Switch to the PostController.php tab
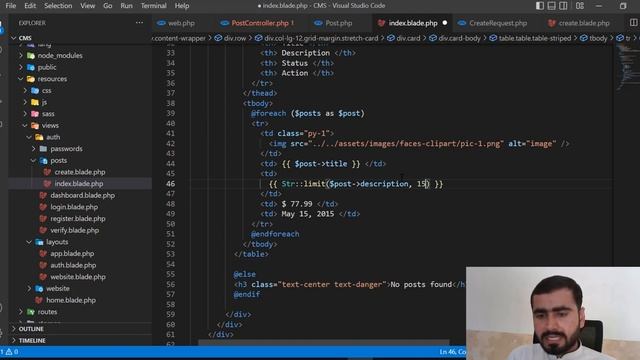The width and height of the screenshot is (640, 360). pos(259,23)
